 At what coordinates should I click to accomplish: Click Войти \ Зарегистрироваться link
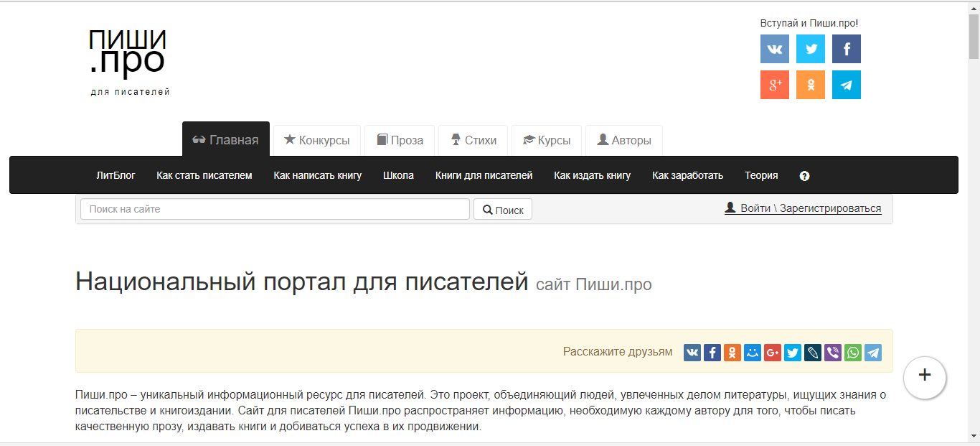coord(803,208)
